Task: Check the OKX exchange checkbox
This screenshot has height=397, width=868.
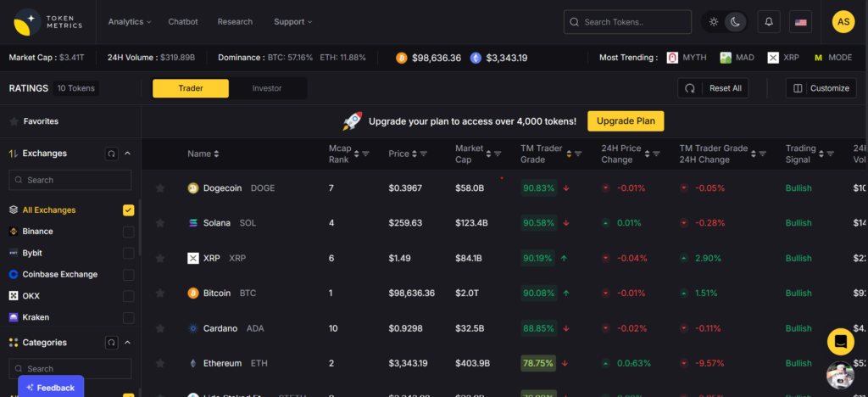Action: click(129, 296)
